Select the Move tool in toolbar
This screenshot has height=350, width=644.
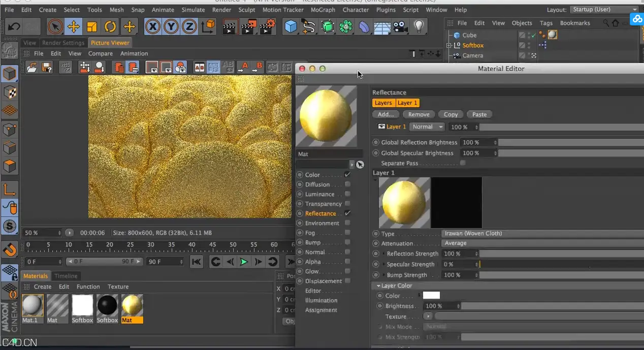[x=73, y=26]
